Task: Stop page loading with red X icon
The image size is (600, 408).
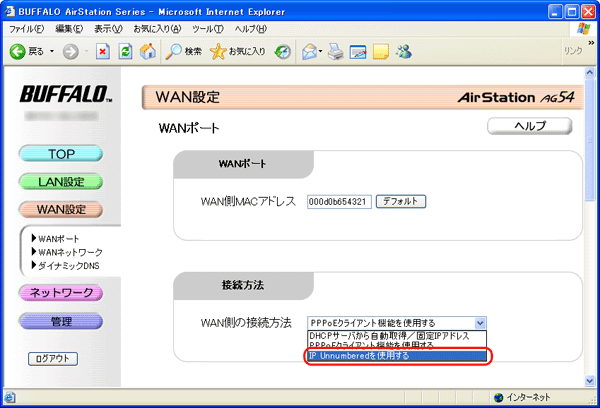Action: [x=103, y=51]
